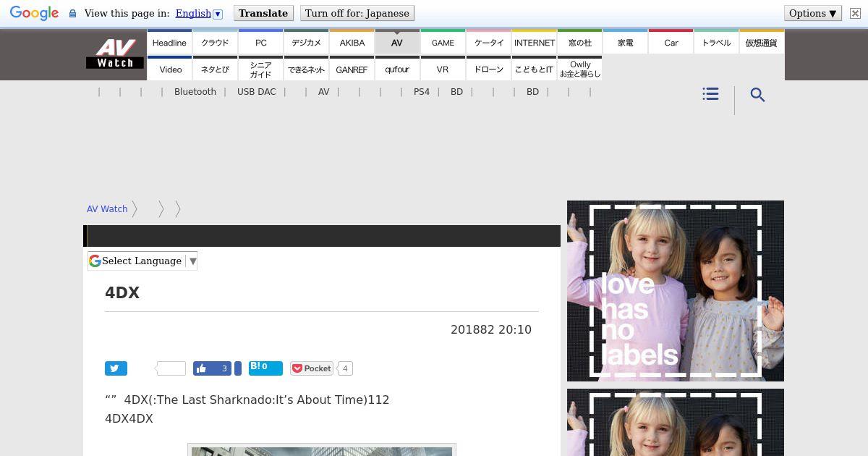Click the Translate button
Image resolution: width=868 pixels, height=456 pixels.
[x=263, y=13]
